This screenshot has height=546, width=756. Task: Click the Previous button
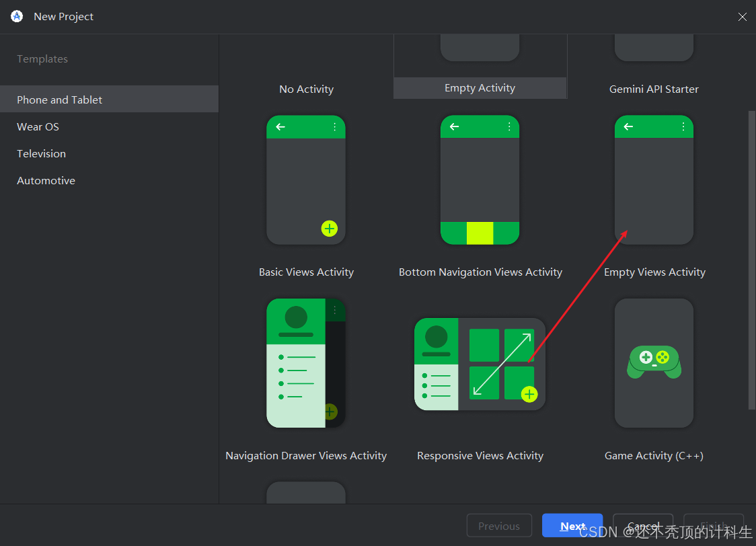pyautogui.click(x=499, y=526)
